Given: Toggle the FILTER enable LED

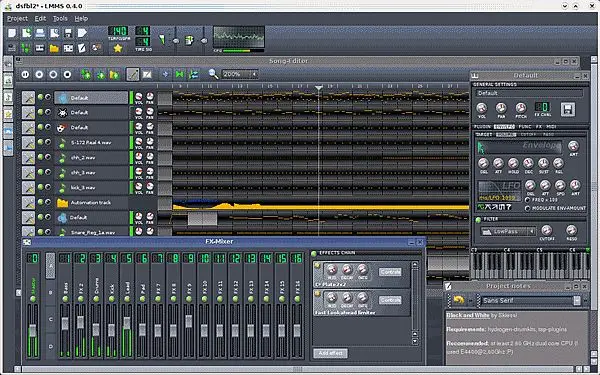Looking at the screenshot, I should coord(478,220).
